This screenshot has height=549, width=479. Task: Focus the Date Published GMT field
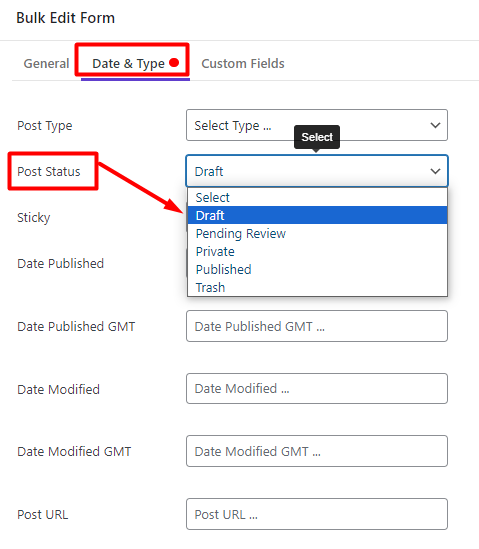(x=317, y=326)
